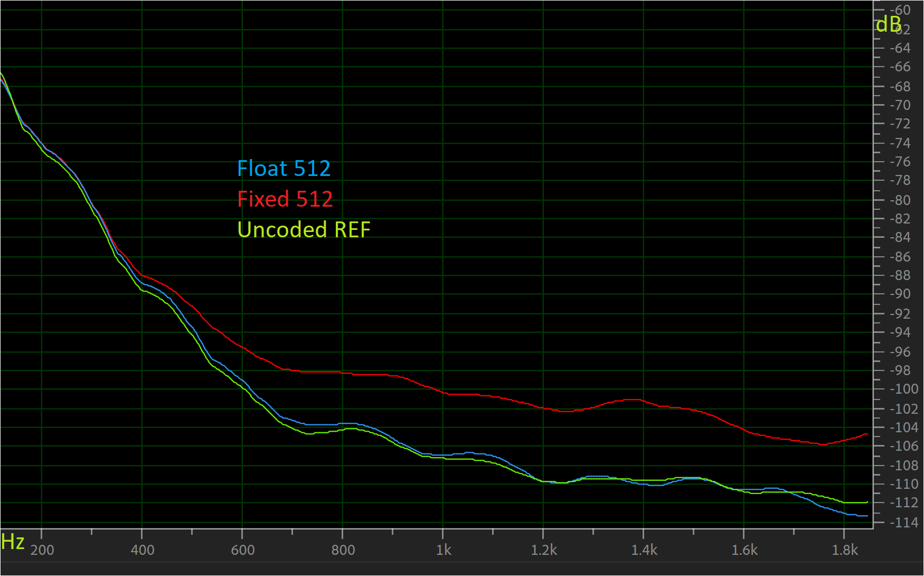The height and width of the screenshot is (576, 924).
Task: Click the -80 dB scale label
Action: pos(900,200)
